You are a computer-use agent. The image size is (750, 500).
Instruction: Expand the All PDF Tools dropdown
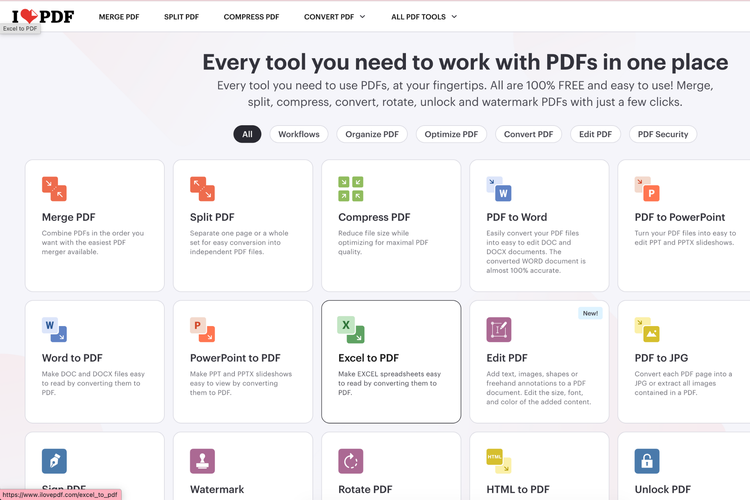tap(424, 17)
